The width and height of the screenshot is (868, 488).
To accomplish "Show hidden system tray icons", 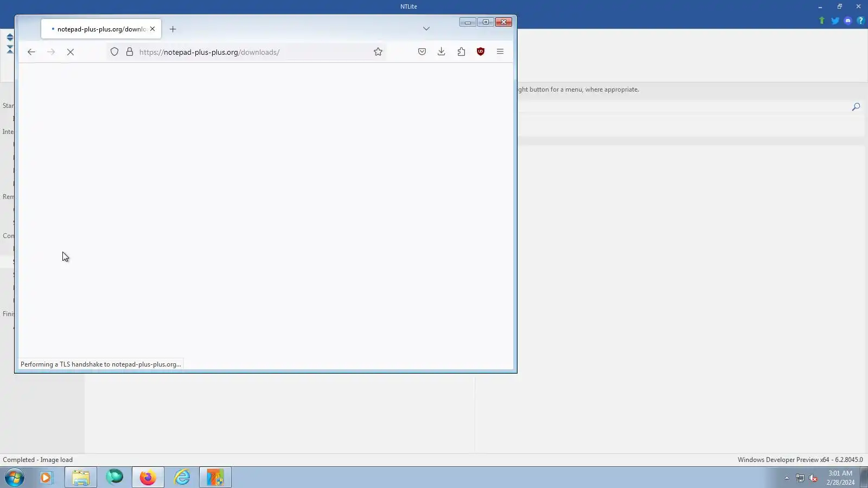I will [787, 478].
